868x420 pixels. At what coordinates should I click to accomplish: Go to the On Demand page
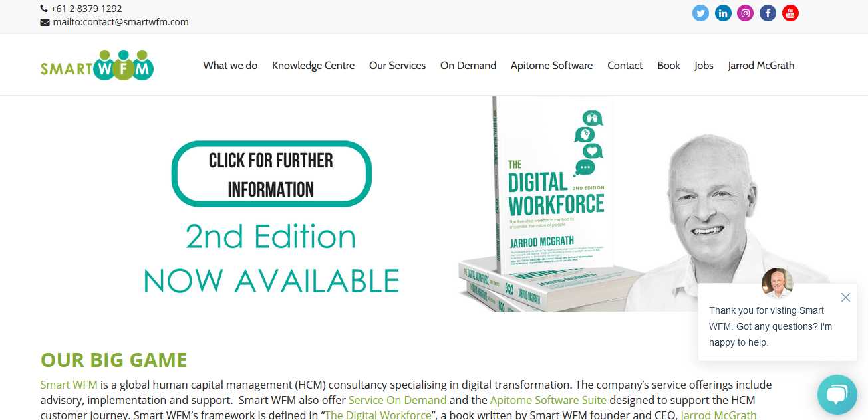click(468, 65)
